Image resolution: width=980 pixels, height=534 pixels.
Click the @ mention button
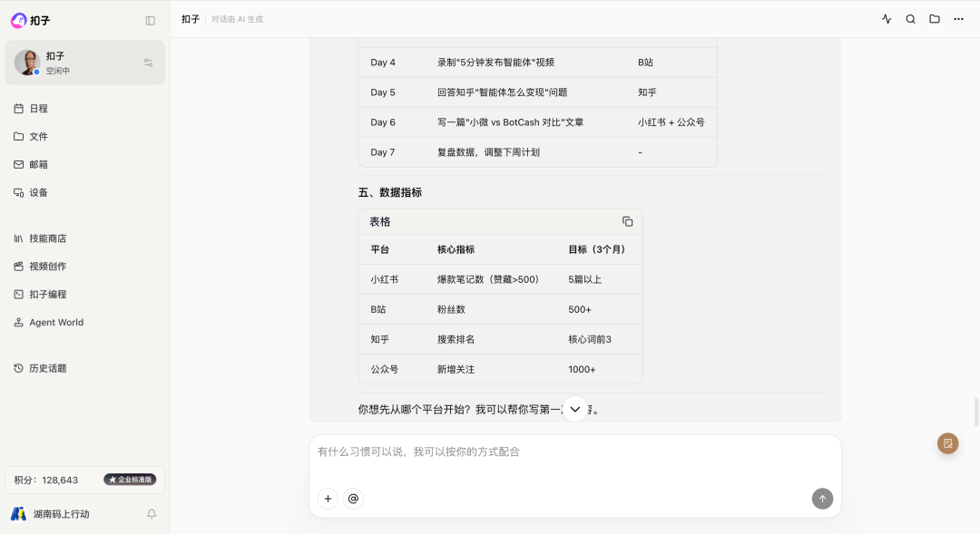[353, 499]
